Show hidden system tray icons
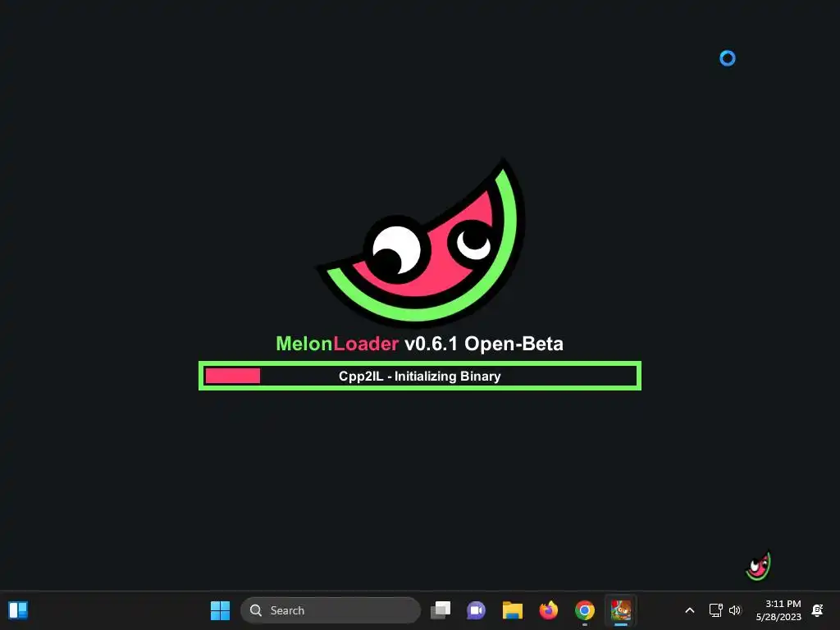840x630 pixels. click(690, 610)
